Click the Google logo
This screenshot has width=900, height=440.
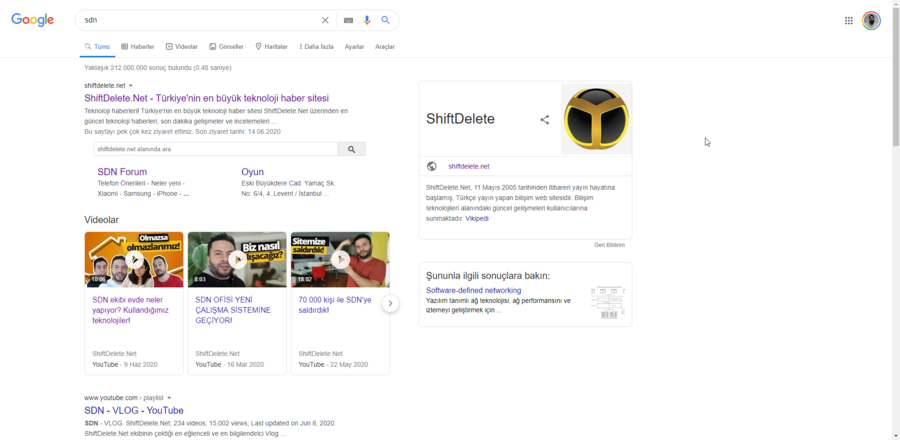[33, 20]
